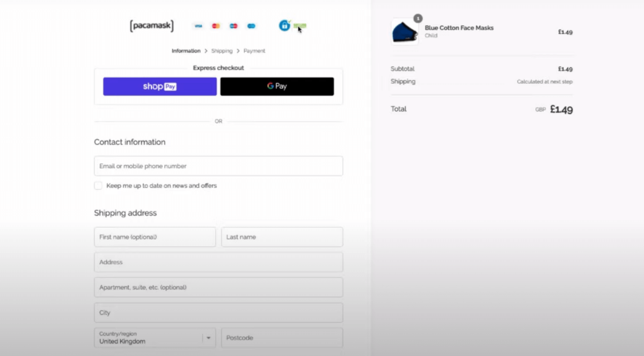Click the Last name input field
Viewport: 644px width, 356px height.
282,237
